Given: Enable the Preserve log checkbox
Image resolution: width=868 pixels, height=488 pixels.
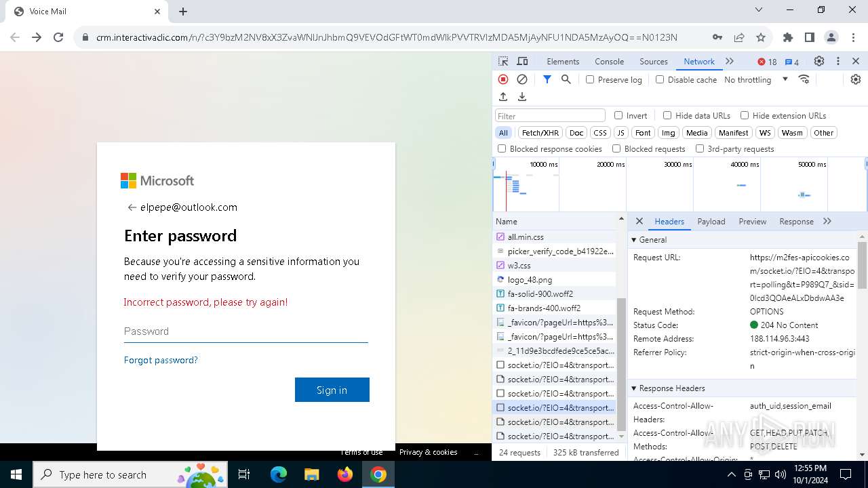Looking at the screenshot, I should click(590, 79).
